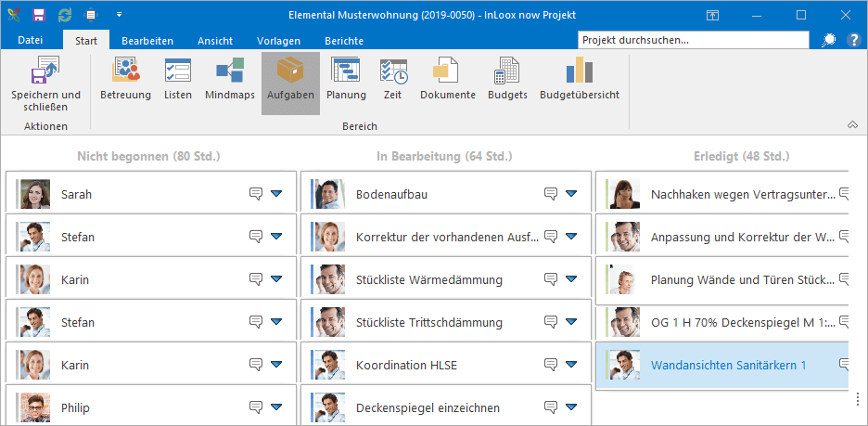The image size is (868, 426).
Task: Expand Stückliste Wärmedämmung dropdown arrow
Action: tap(571, 278)
